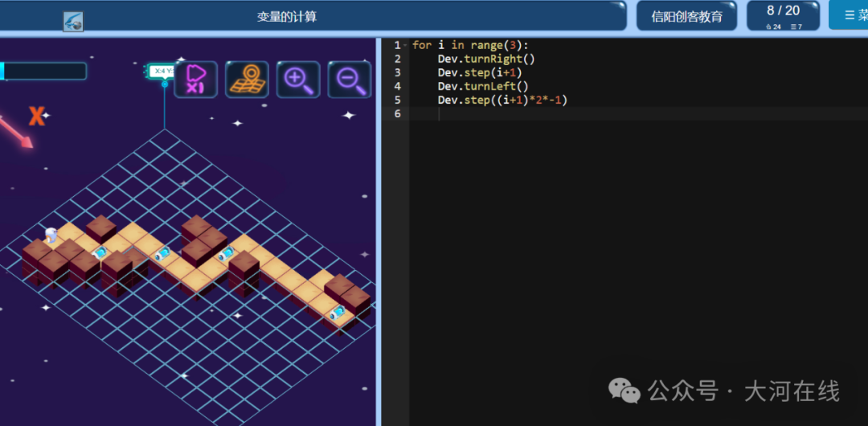The image size is (868, 426).
Task: Click the 信阳创客教育 button
Action: (x=686, y=16)
